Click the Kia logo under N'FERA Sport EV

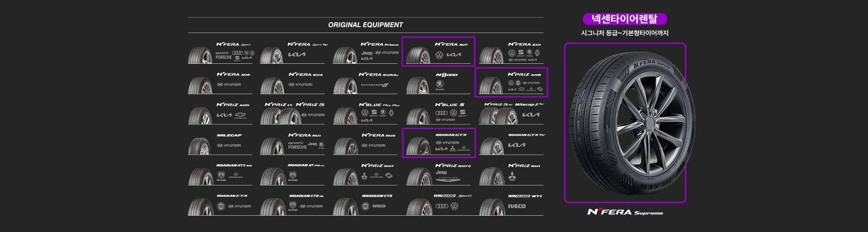[x=297, y=55]
